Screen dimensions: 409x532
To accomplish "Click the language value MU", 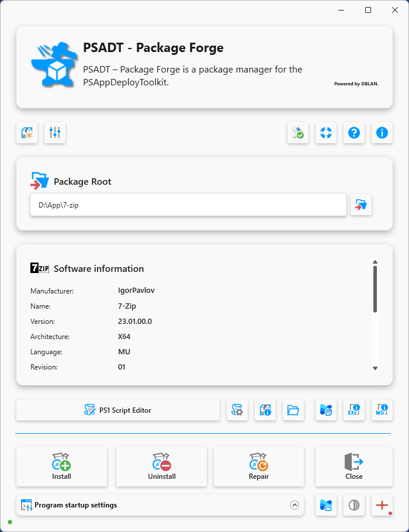I will coord(124,352).
